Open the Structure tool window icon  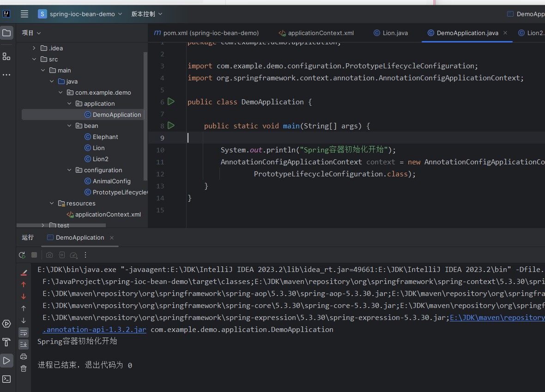point(6,56)
